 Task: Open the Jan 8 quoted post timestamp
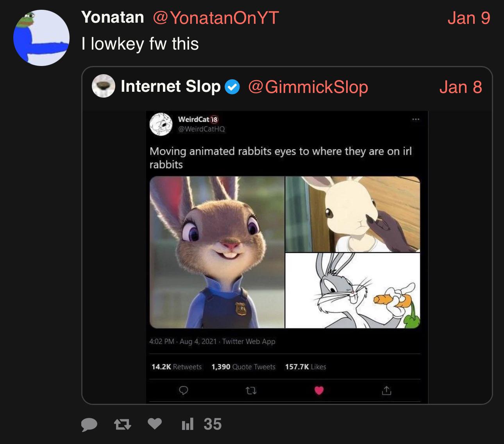[x=460, y=87]
